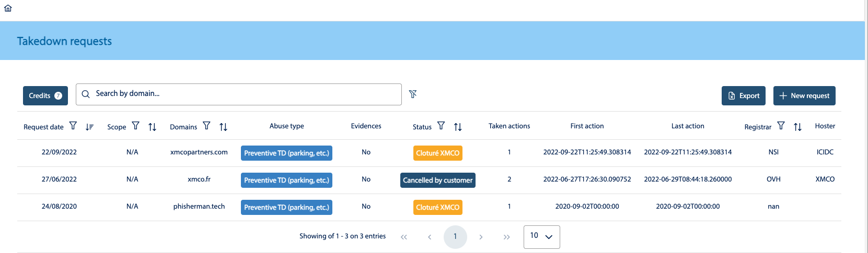Click the Cancelled by customer status badge
868x253 pixels.
click(x=437, y=180)
